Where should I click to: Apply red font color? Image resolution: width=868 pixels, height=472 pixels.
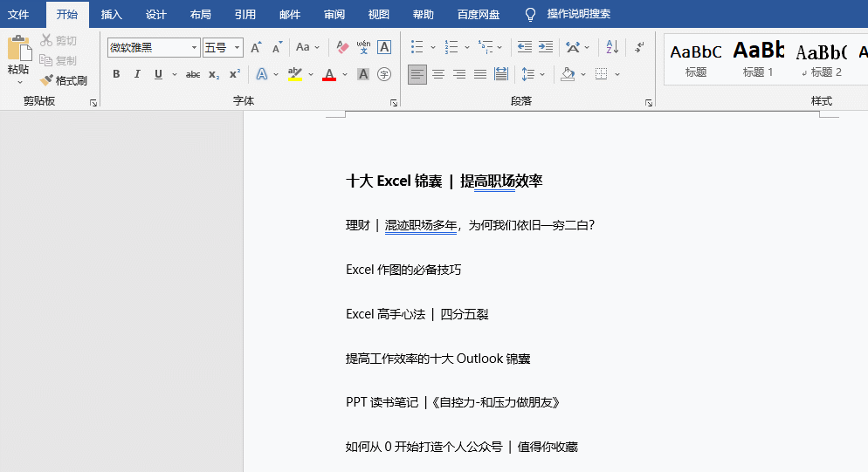(329, 74)
